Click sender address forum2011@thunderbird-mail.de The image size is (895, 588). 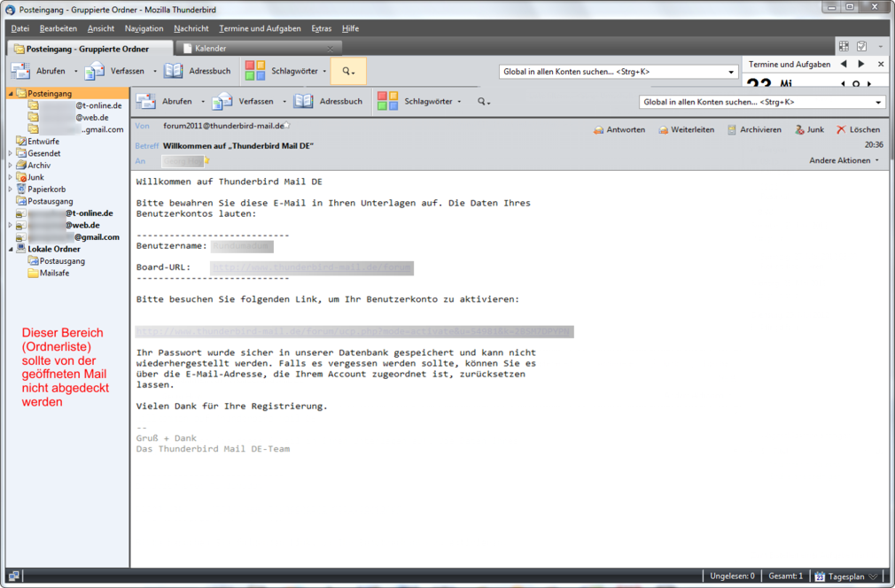[223, 126]
